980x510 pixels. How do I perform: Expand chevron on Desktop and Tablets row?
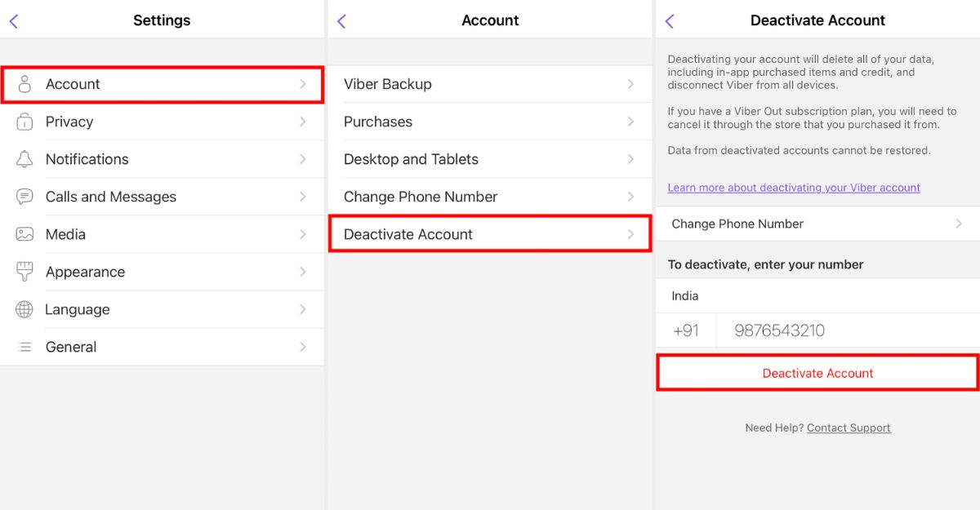(630, 159)
